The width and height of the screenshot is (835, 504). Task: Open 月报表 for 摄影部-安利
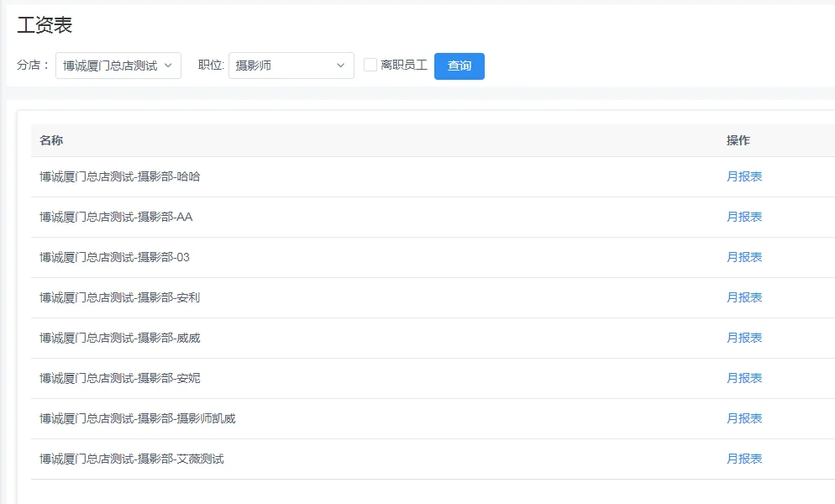point(743,297)
